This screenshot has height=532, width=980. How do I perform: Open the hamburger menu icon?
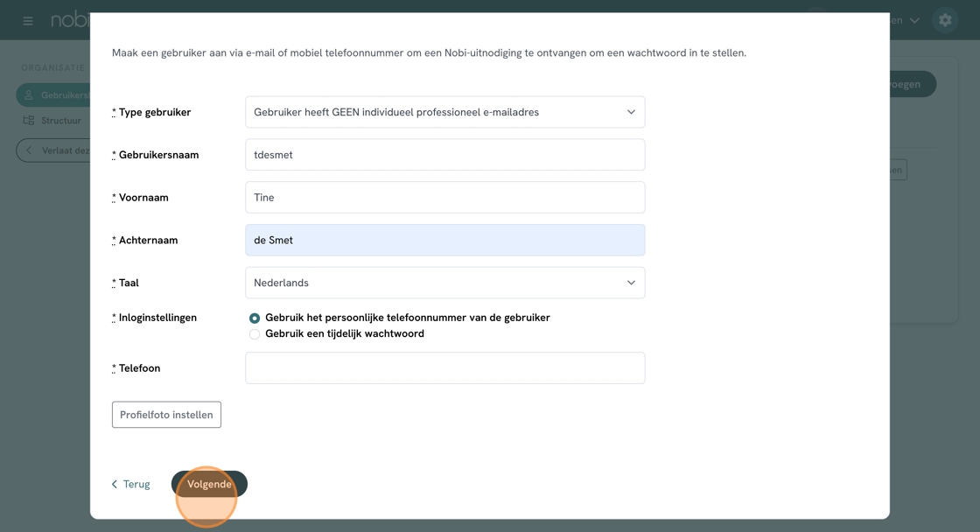click(28, 20)
